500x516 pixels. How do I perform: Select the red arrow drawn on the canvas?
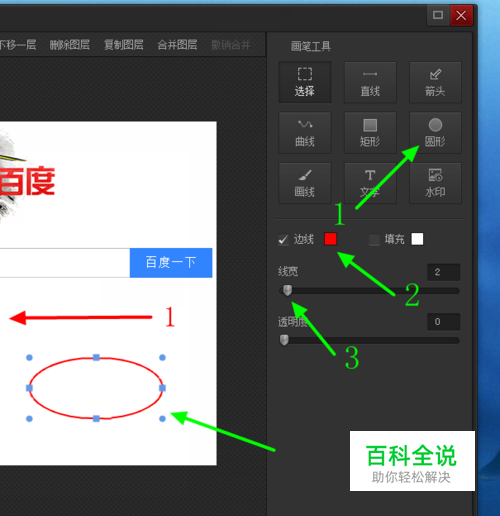[x=81, y=318]
